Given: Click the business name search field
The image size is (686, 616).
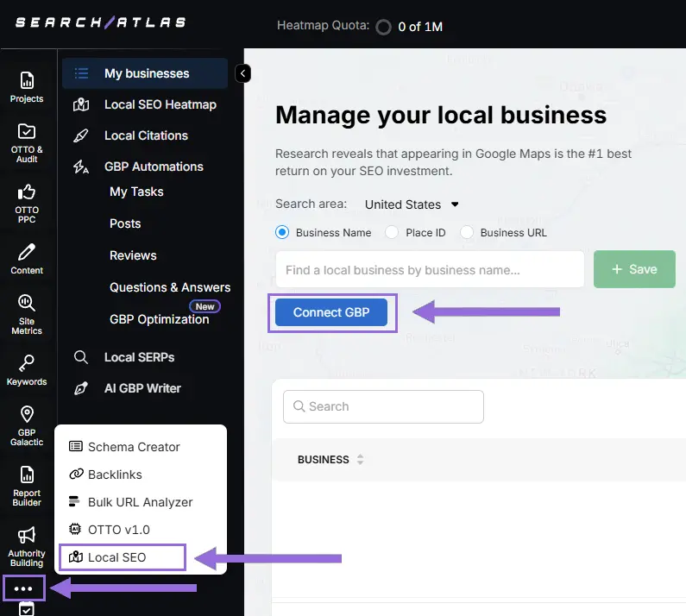Looking at the screenshot, I should click(430, 270).
